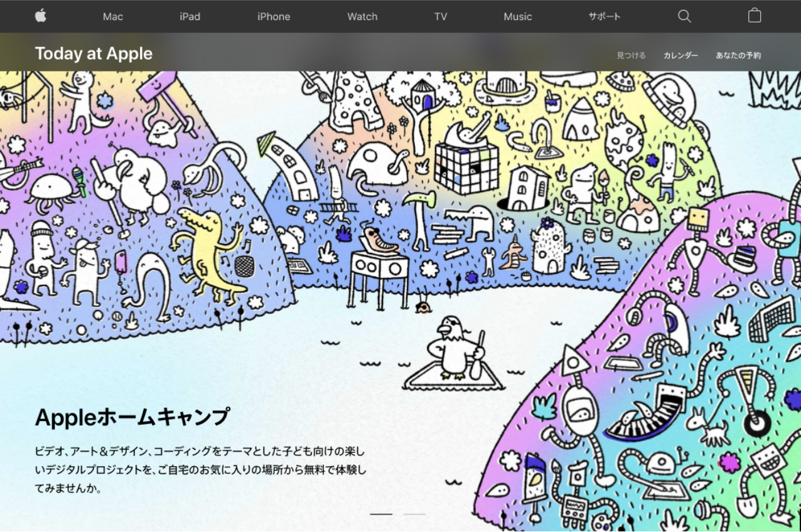Screen dimensions: 801x532
Task: Open the shopping bag icon
Action: pos(755,16)
